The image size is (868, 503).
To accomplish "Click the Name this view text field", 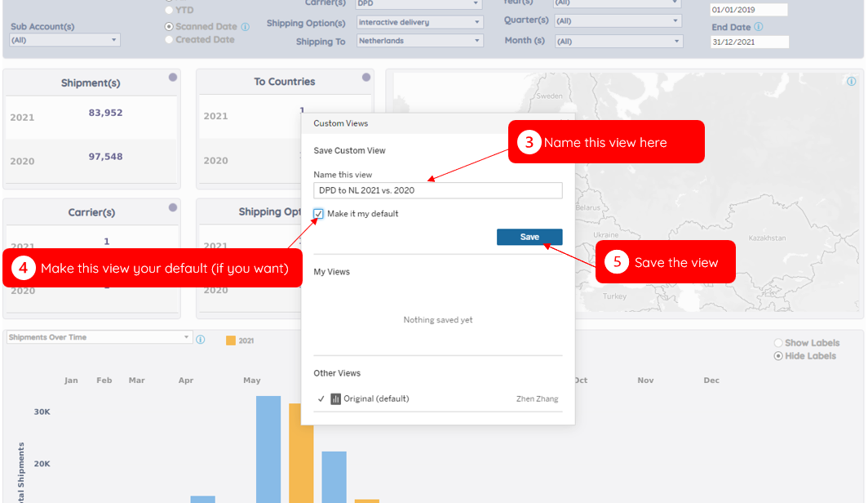I will pyautogui.click(x=438, y=190).
